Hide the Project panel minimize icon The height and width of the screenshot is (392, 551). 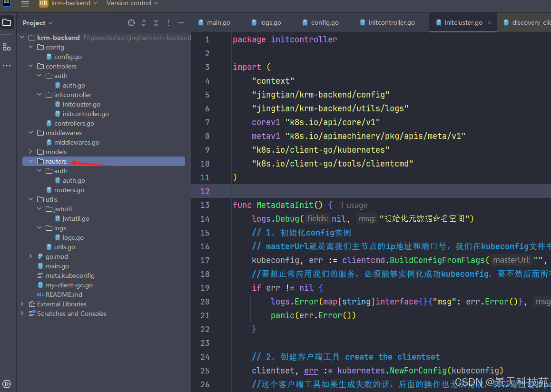[181, 23]
